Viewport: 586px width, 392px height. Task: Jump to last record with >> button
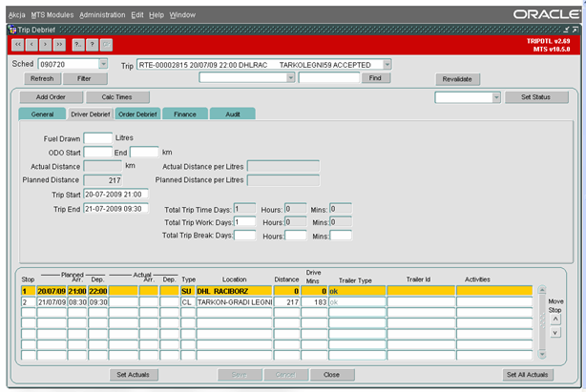click(59, 45)
